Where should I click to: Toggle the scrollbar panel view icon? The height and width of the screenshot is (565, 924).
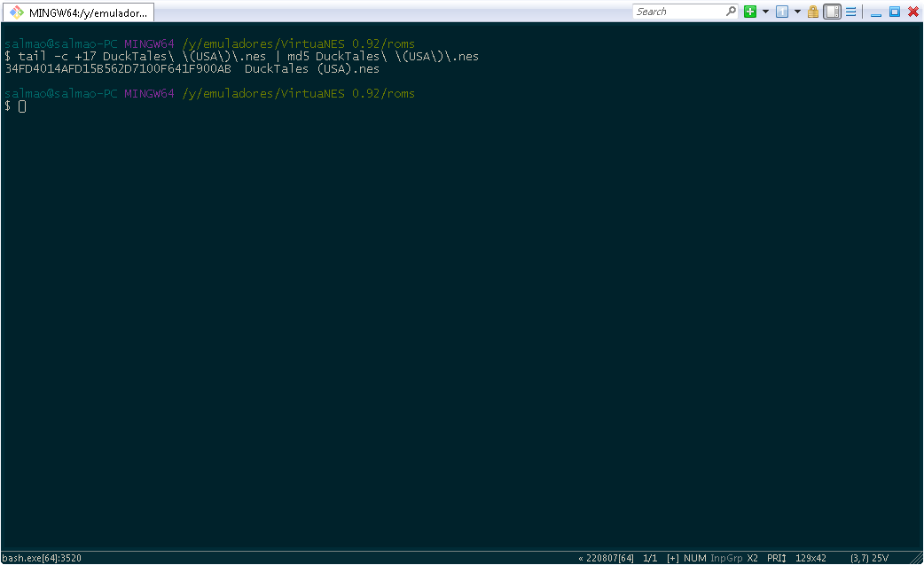[832, 12]
